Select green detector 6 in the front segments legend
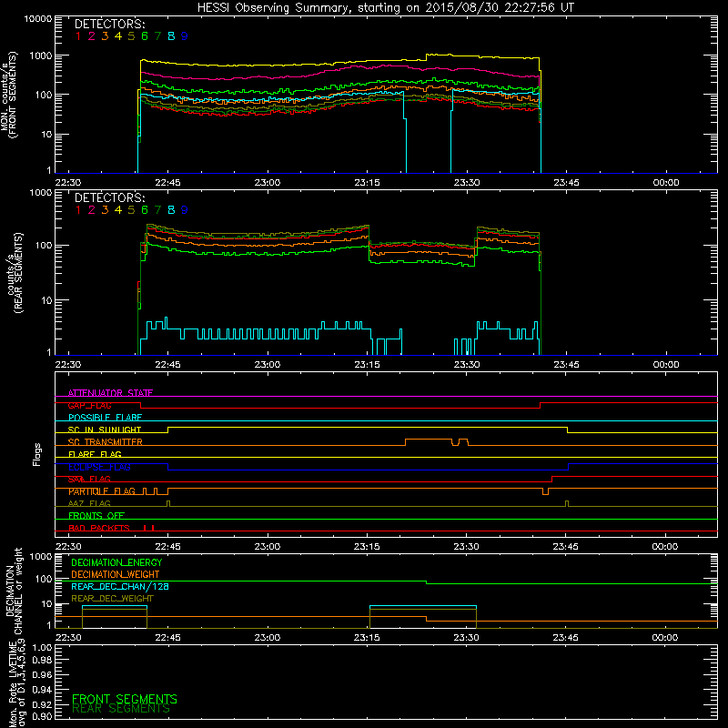 [x=145, y=36]
